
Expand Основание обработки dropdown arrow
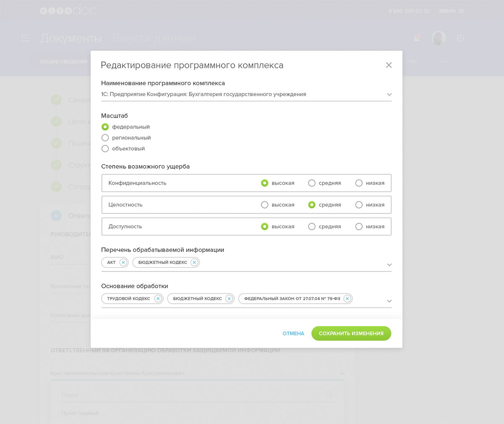389,301
